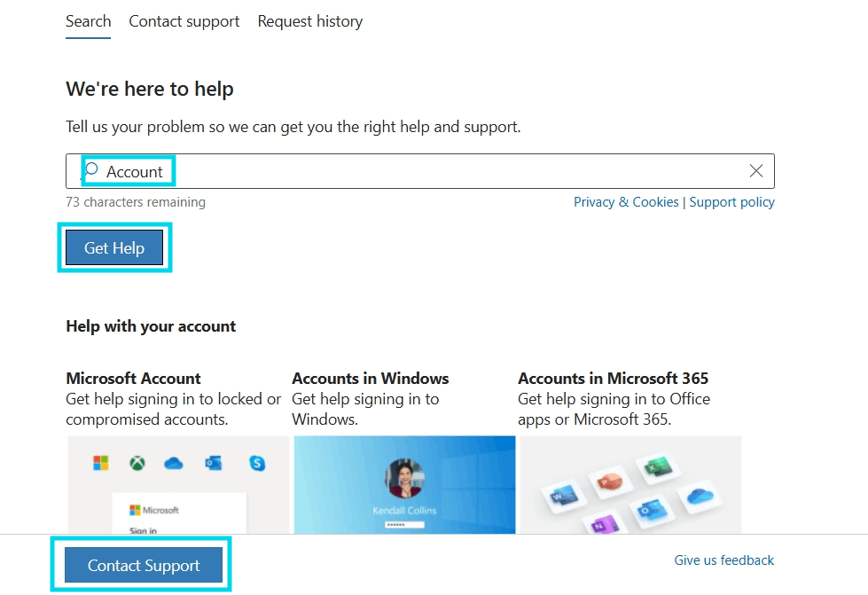Click the Excel icon in Microsoft 365 card
This screenshot has width=868, height=595.
pos(655,467)
